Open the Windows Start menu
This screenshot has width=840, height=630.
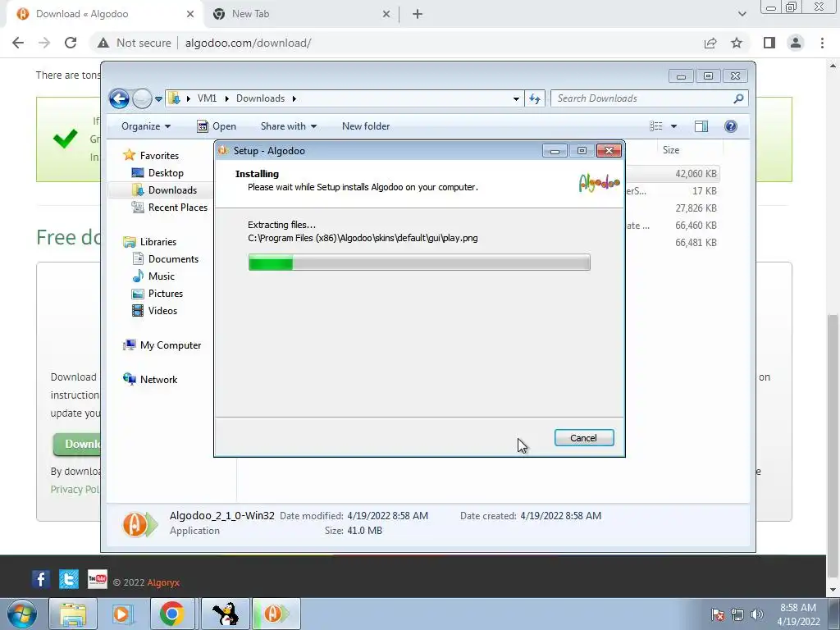click(x=21, y=614)
